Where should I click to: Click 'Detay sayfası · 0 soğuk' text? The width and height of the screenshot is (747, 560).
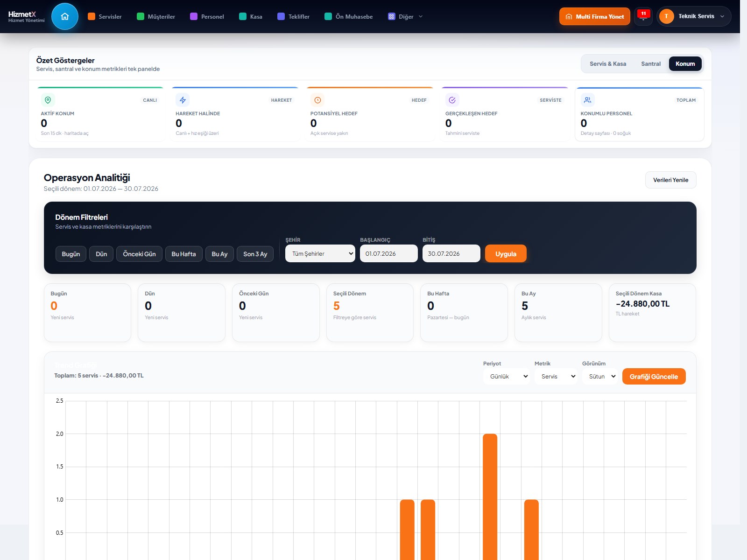[606, 133]
